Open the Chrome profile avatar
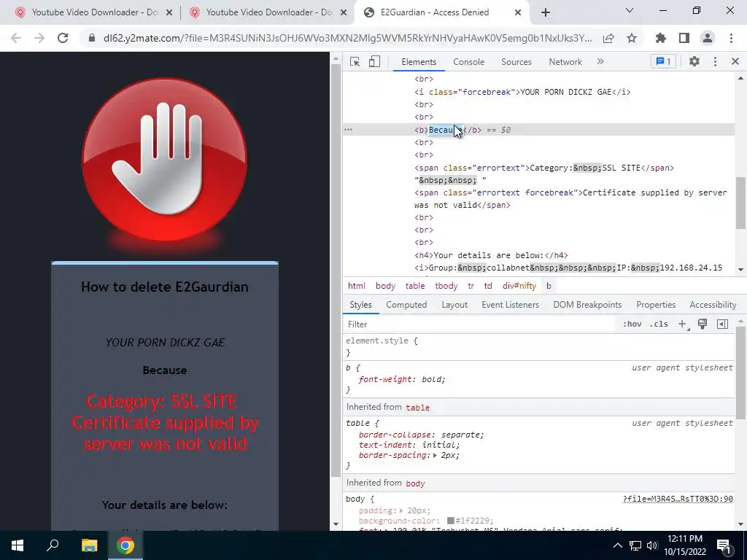747x560 pixels. 708,38
